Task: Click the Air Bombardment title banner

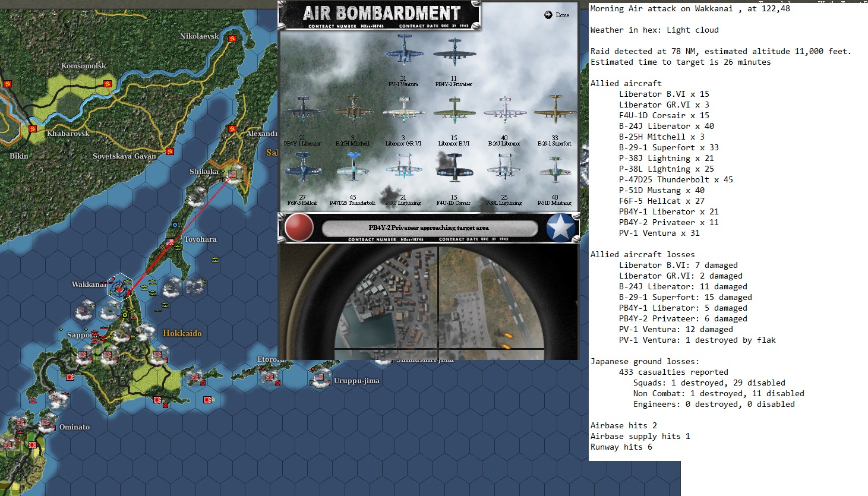Action: [x=380, y=15]
